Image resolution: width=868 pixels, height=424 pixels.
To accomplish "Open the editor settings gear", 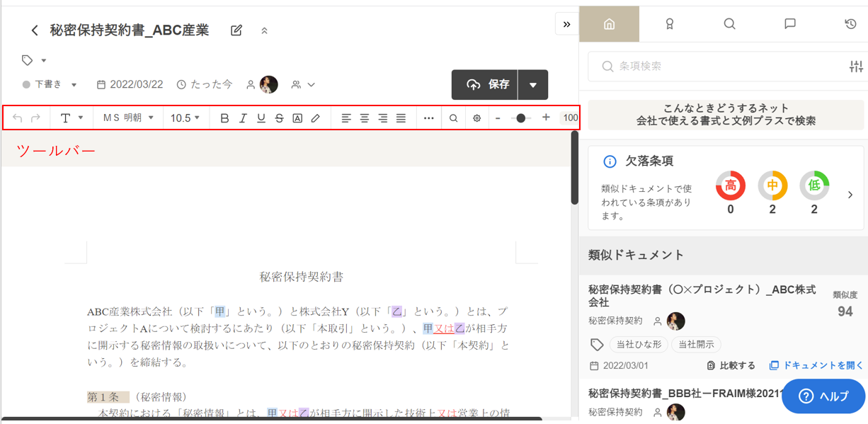I will (477, 118).
